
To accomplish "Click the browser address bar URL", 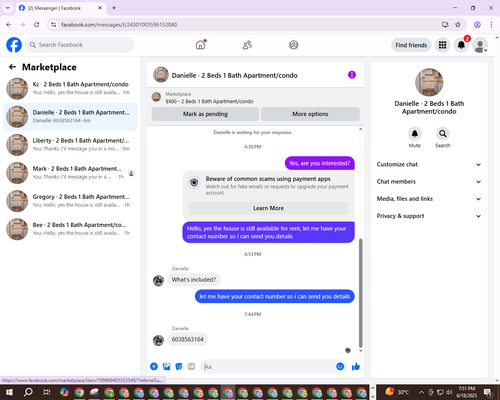I will click(119, 25).
